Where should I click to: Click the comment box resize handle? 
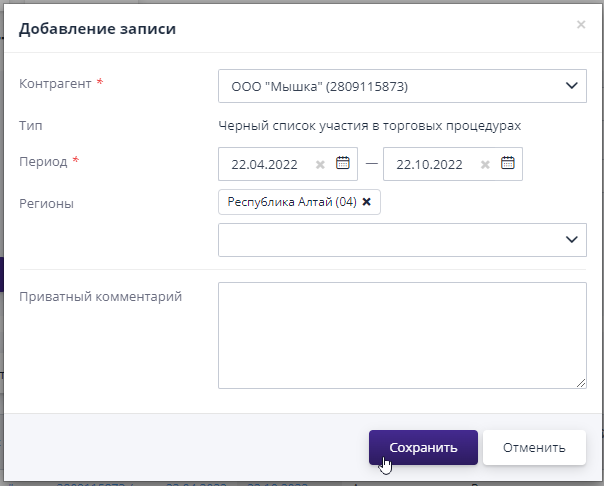pos(581,382)
